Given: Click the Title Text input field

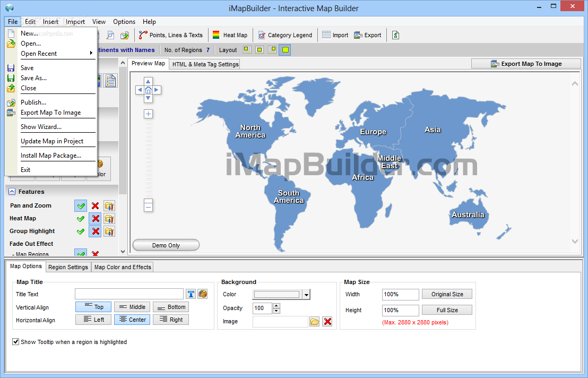Looking at the screenshot, I should tap(129, 294).
